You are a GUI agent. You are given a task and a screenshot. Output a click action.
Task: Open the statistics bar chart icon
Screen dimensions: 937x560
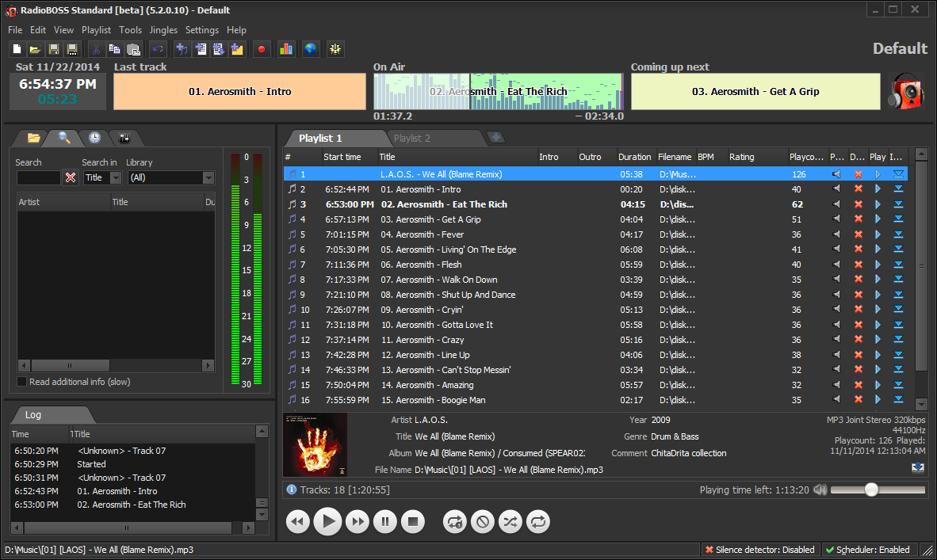286,49
